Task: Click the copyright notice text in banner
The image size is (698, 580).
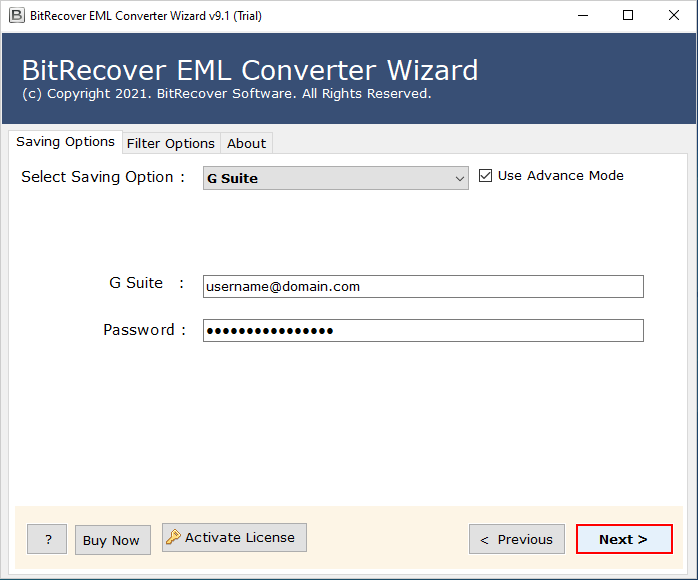Action: pyautogui.click(x=226, y=94)
